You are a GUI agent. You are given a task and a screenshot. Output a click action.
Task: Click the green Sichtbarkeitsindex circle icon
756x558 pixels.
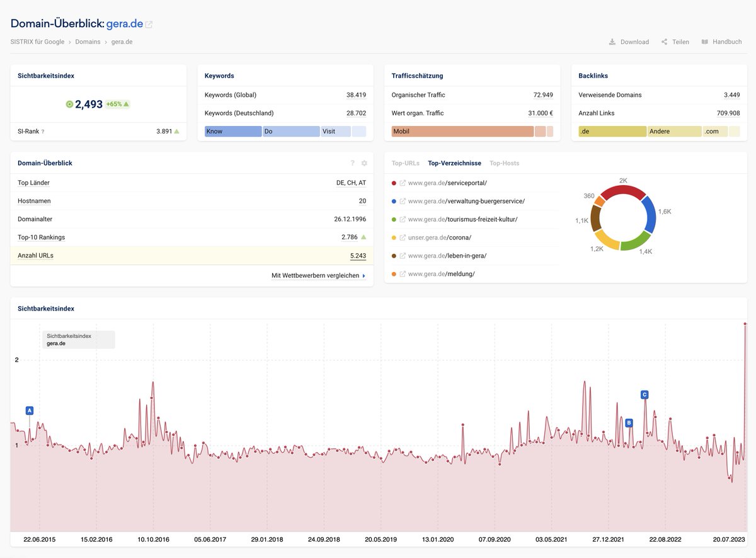tap(69, 104)
